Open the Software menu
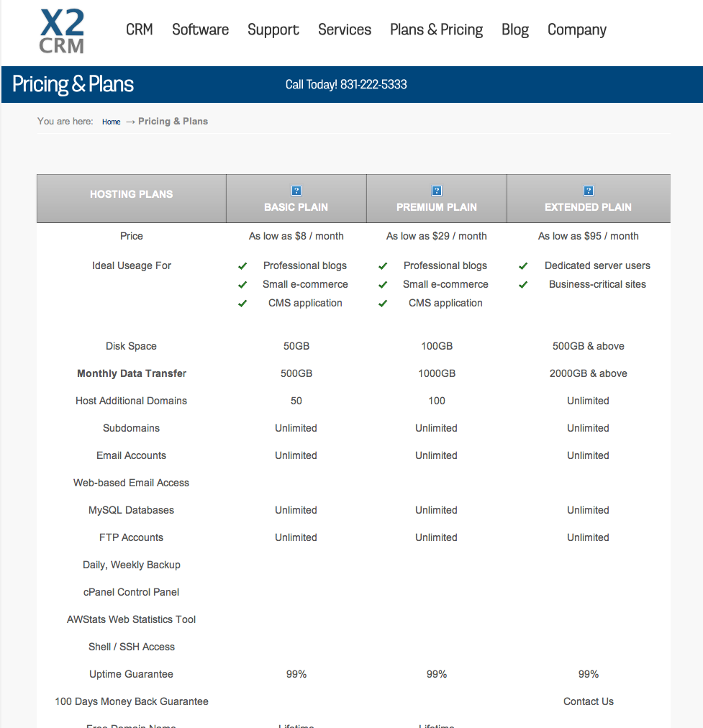The height and width of the screenshot is (728, 703). point(200,29)
